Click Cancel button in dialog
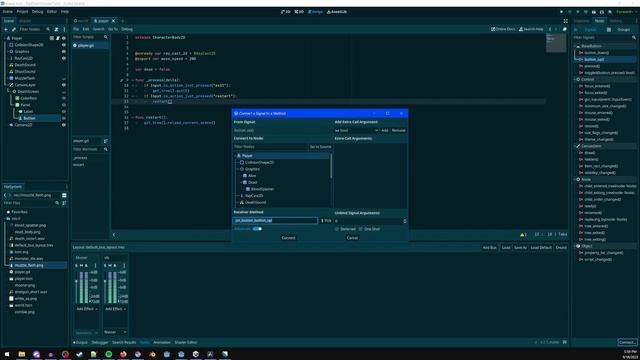Viewport: 640px width, 360px height. pyautogui.click(x=352, y=238)
